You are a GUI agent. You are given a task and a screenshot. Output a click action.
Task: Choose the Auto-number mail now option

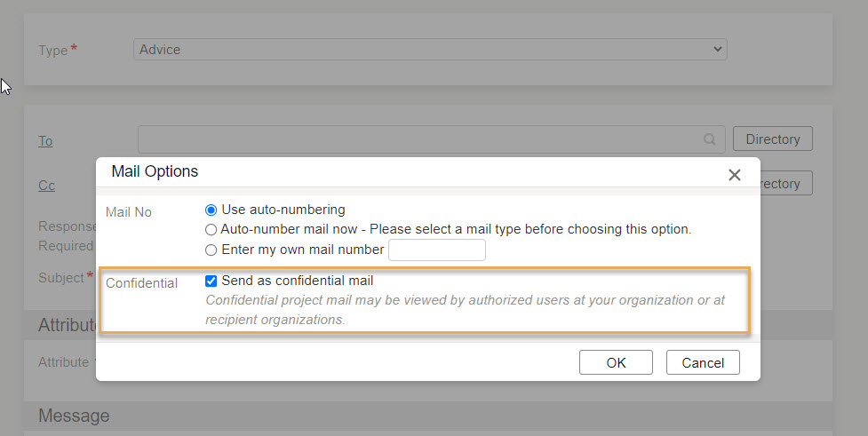211,230
